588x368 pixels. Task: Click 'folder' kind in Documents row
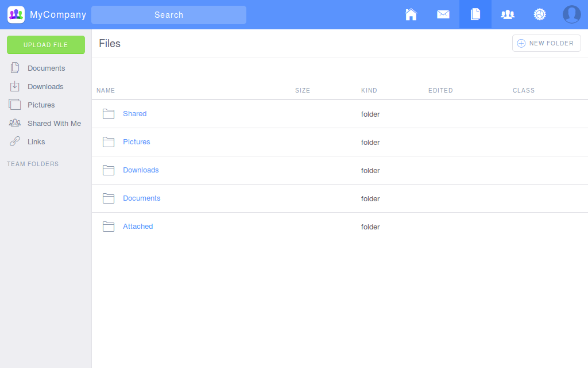point(370,198)
